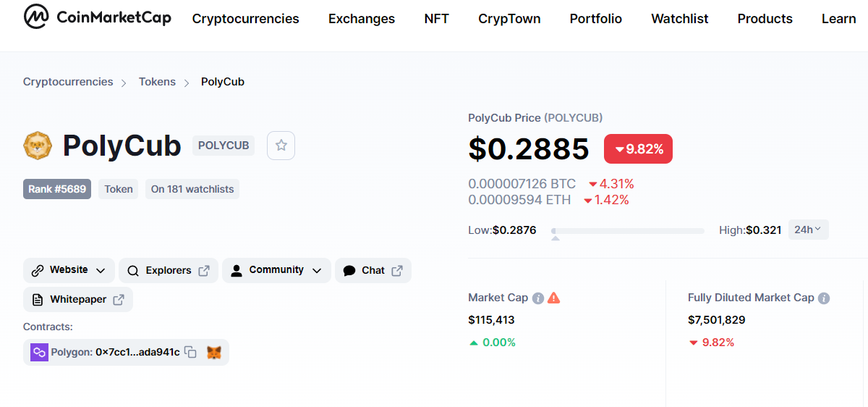The width and height of the screenshot is (868, 407).
Task: Copy the Polygon contract address
Action: click(191, 352)
